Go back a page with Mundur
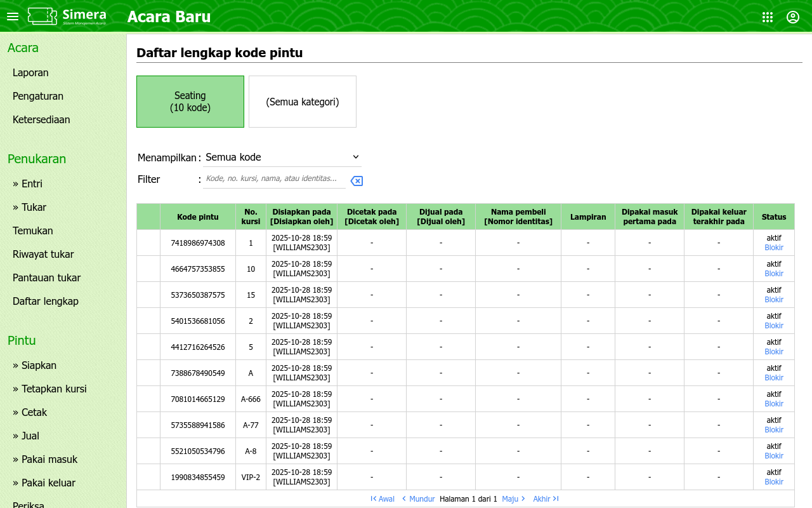 (x=418, y=499)
